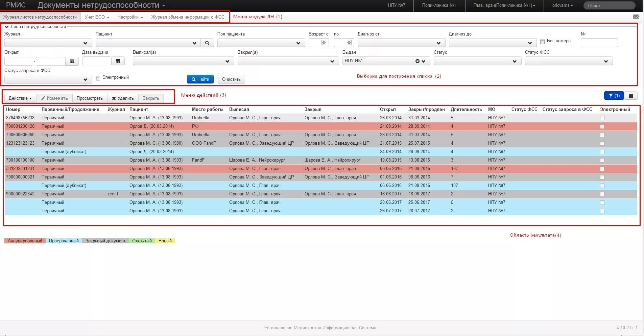
Task: Open the Журнал dropdown
Action: click(x=48, y=43)
